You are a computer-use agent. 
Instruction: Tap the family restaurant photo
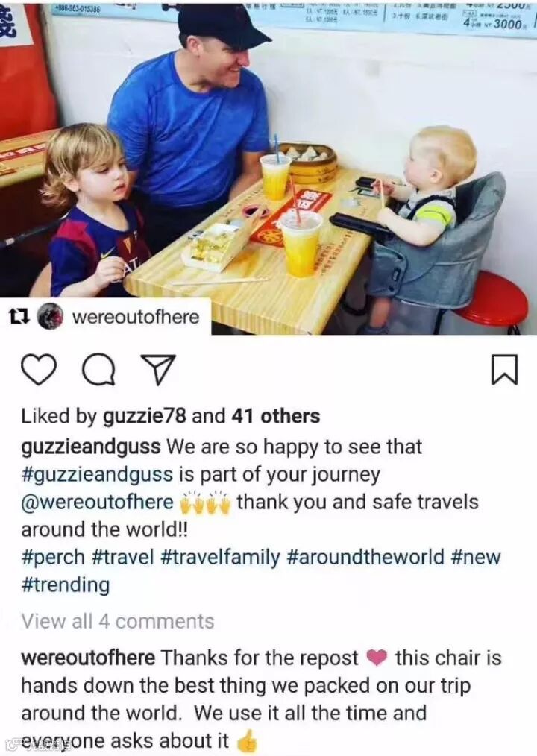pyautogui.click(x=268, y=167)
